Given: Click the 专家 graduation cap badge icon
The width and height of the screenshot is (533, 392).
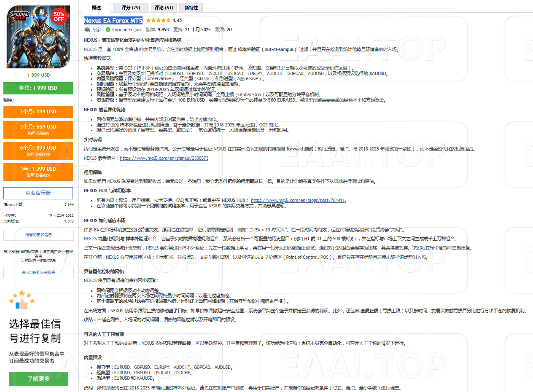Looking at the screenshot, I should 87,30.
